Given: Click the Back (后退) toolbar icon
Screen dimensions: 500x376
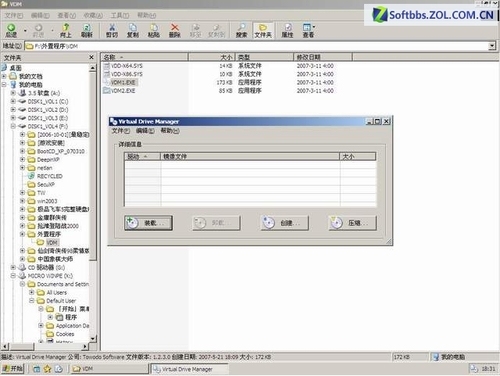Looking at the screenshot, I should click(11, 31).
